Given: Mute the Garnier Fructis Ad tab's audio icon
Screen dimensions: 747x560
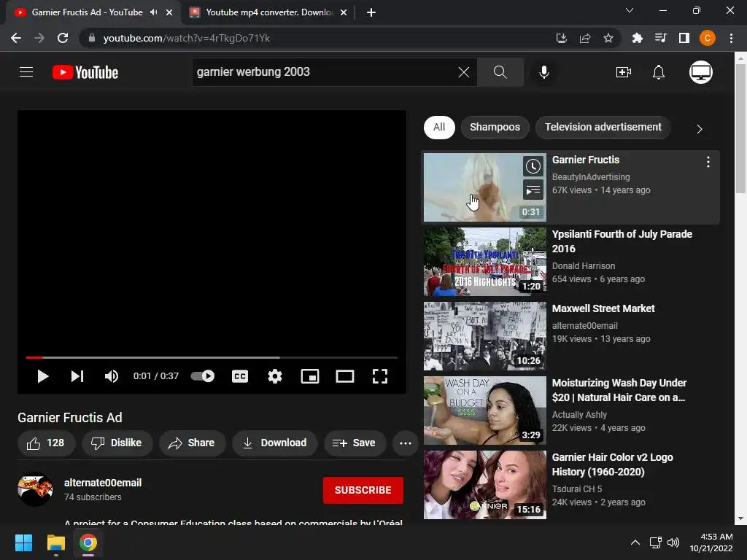Looking at the screenshot, I should click(x=153, y=12).
